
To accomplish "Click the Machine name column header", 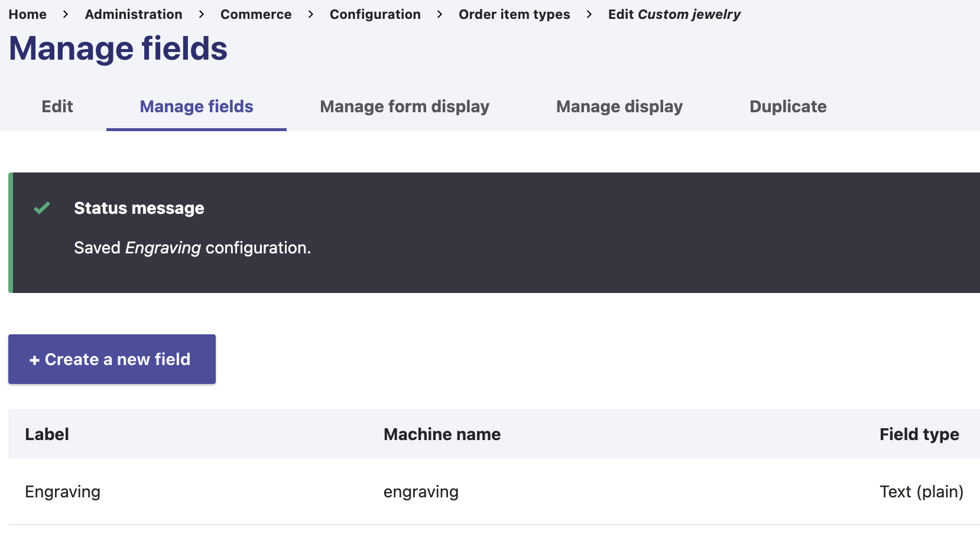I will [x=442, y=434].
